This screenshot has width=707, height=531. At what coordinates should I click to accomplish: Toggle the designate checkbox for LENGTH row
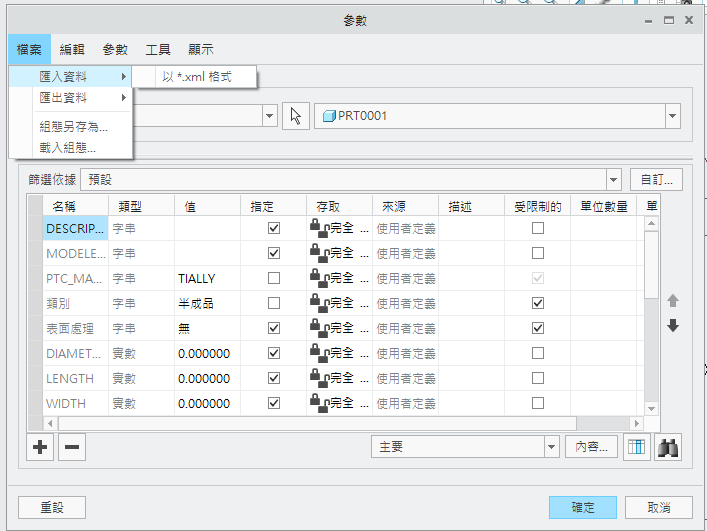pyautogui.click(x=274, y=378)
